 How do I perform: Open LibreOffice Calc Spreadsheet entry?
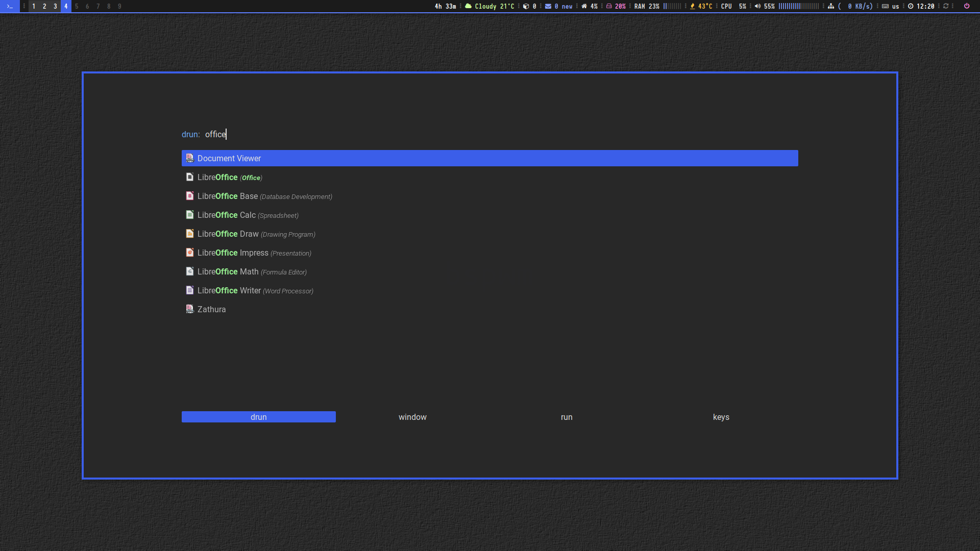pyautogui.click(x=489, y=215)
